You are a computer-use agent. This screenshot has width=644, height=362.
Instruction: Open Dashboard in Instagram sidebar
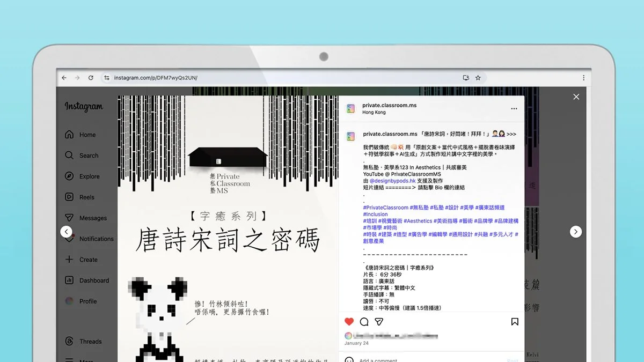pos(87,280)
